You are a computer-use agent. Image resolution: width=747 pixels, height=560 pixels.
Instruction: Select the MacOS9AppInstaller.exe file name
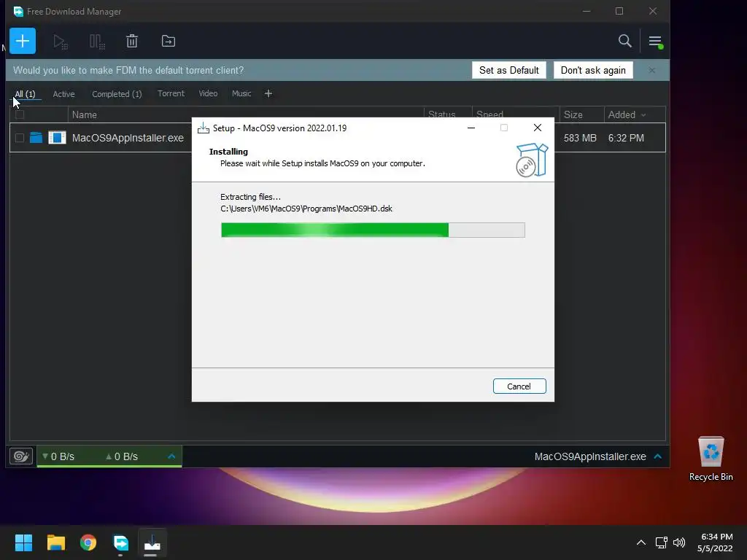pos(128,138)
